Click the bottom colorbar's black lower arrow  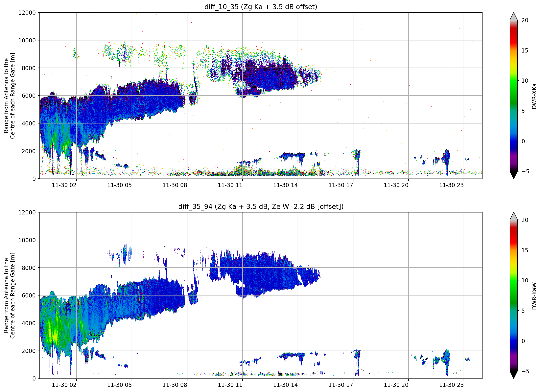point(514,375)
